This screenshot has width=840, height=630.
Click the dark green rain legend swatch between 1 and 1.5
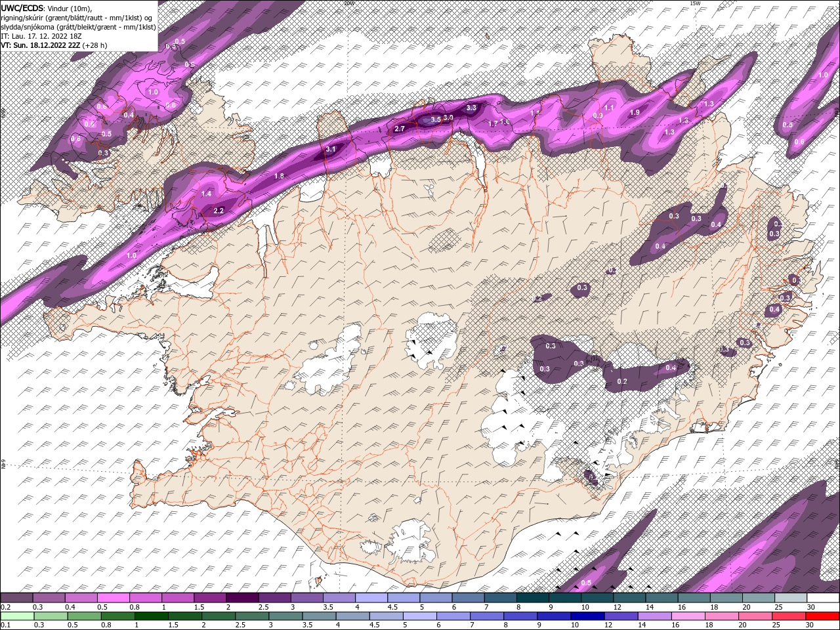pos(151,616)
